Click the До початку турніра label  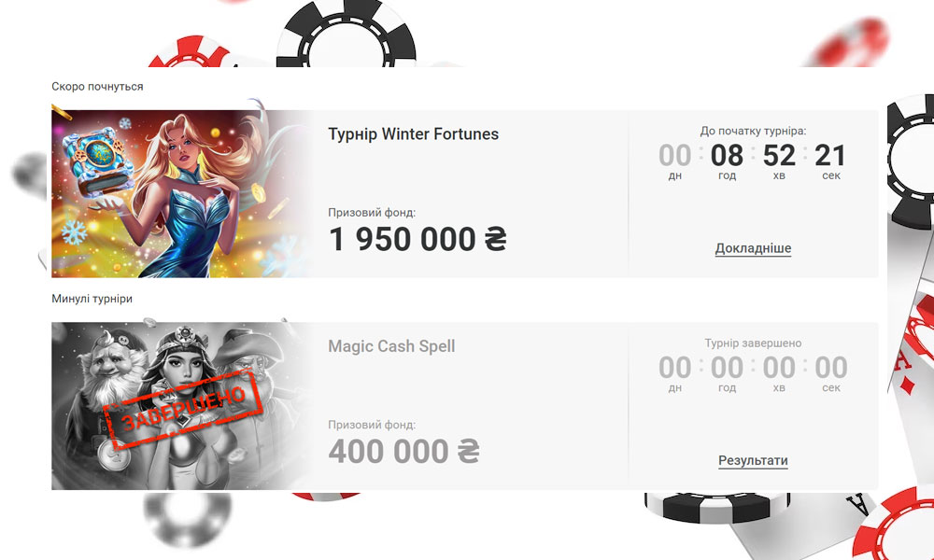[x=753, y=131]
